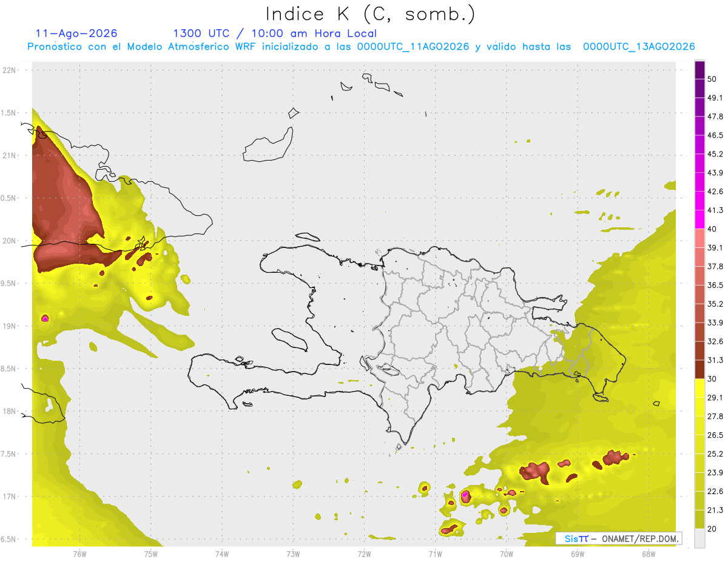Pick the magenta colorbar segment between 40 and 41.3
The width and height of the screenshot is (728, 562).
coord(700,219)
